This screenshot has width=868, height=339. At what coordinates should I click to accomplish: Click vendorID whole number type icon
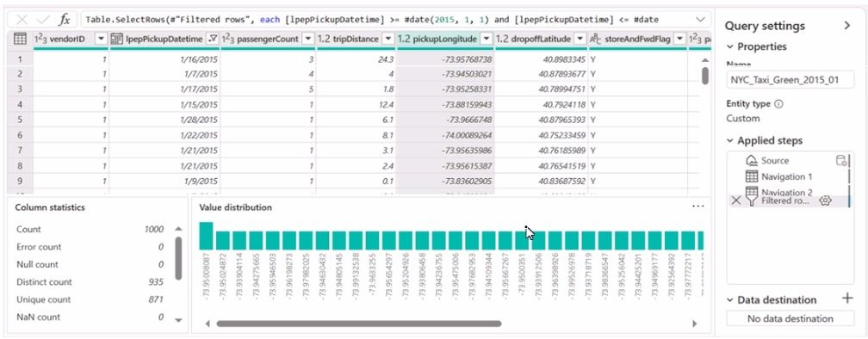click(x=40, y=40)
